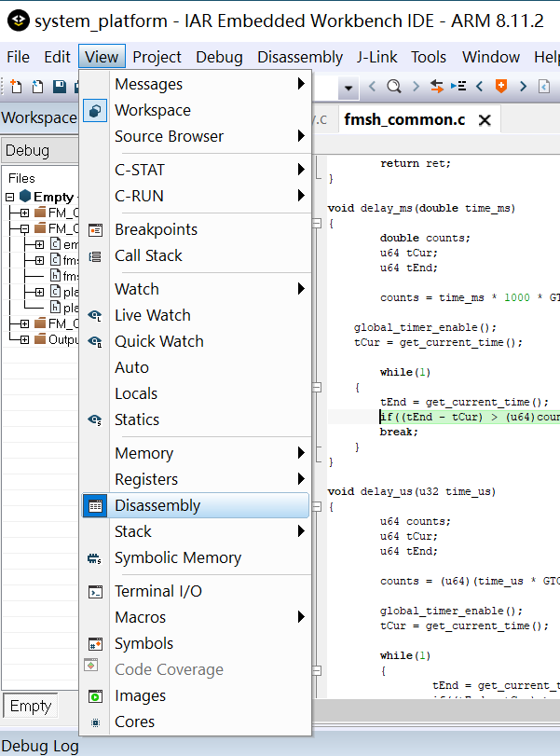This screenshot has width=560, height=756.
Task: Close the fmsh_common.c editor tab
Action: tap(485, 120)
